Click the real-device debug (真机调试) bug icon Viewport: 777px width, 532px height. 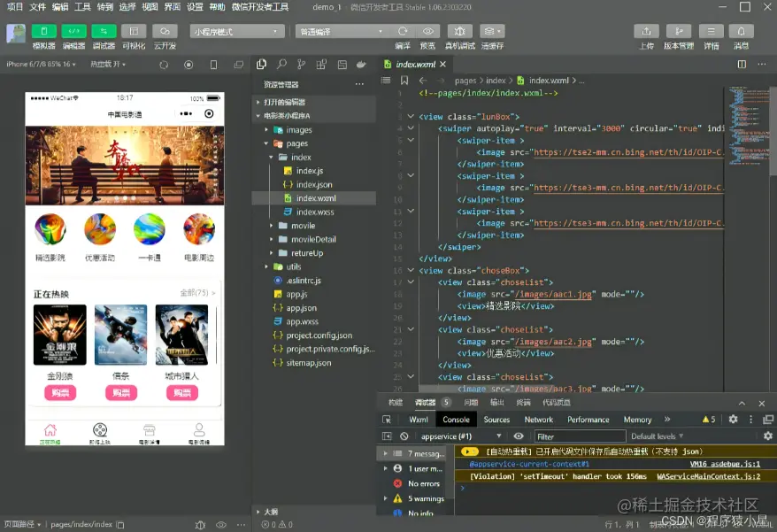[x=459, y=31]
